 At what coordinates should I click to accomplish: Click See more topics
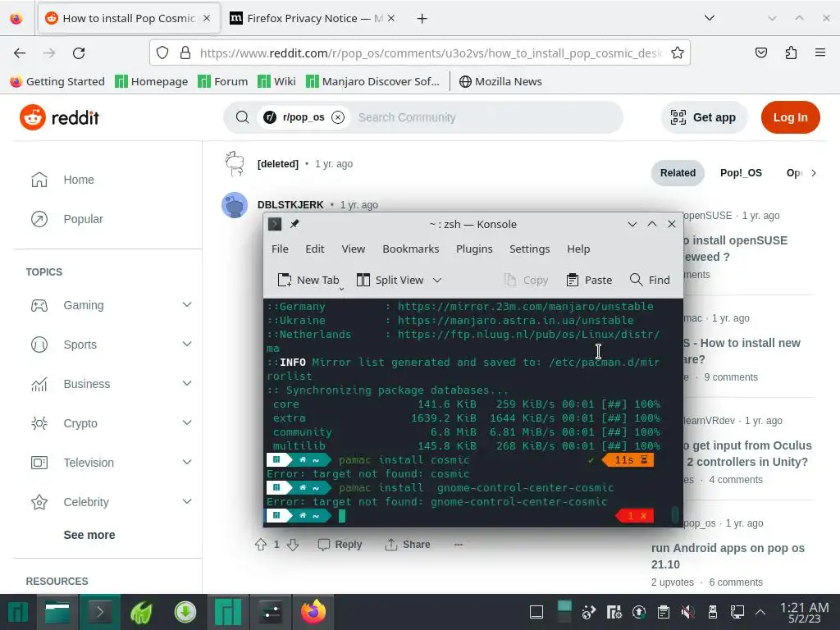pos(89,535)
